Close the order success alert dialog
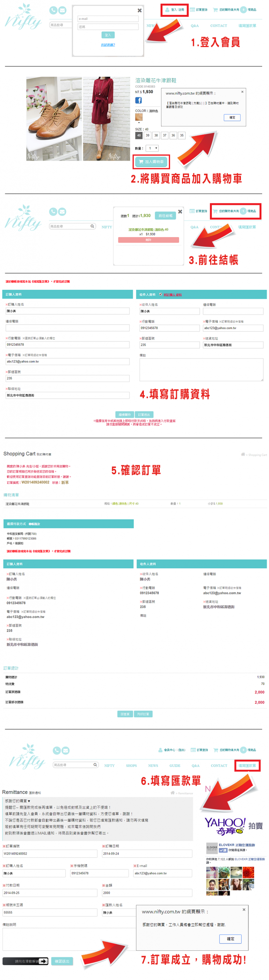Screen dimensions: 269x980 coord(244,909)
